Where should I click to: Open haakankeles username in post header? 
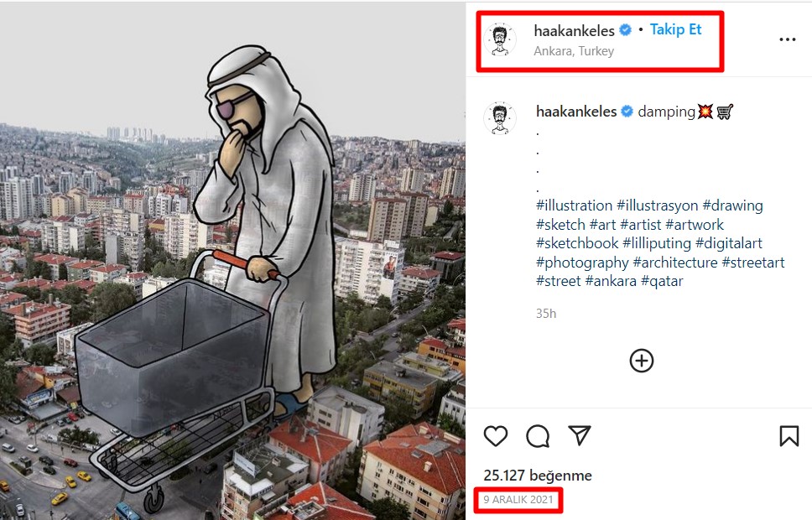click(575, 31)
